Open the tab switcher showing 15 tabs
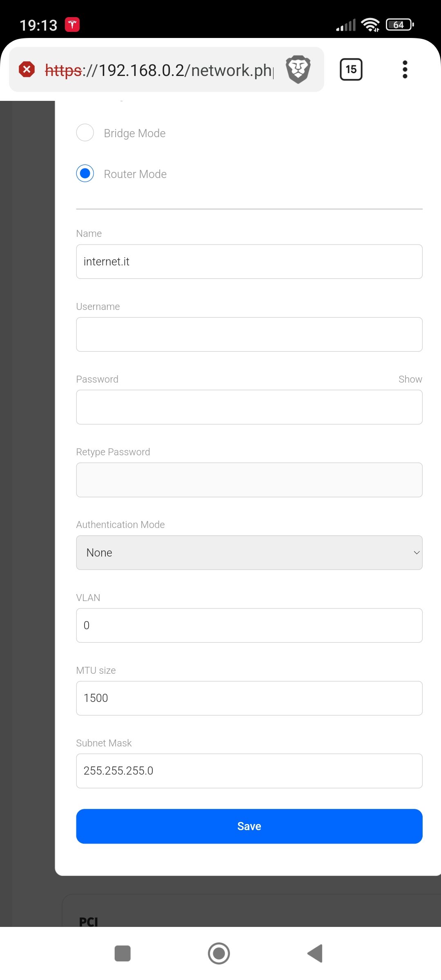This screenshot has width=441, height=980. pyautogui.click(x=351, y=69)
